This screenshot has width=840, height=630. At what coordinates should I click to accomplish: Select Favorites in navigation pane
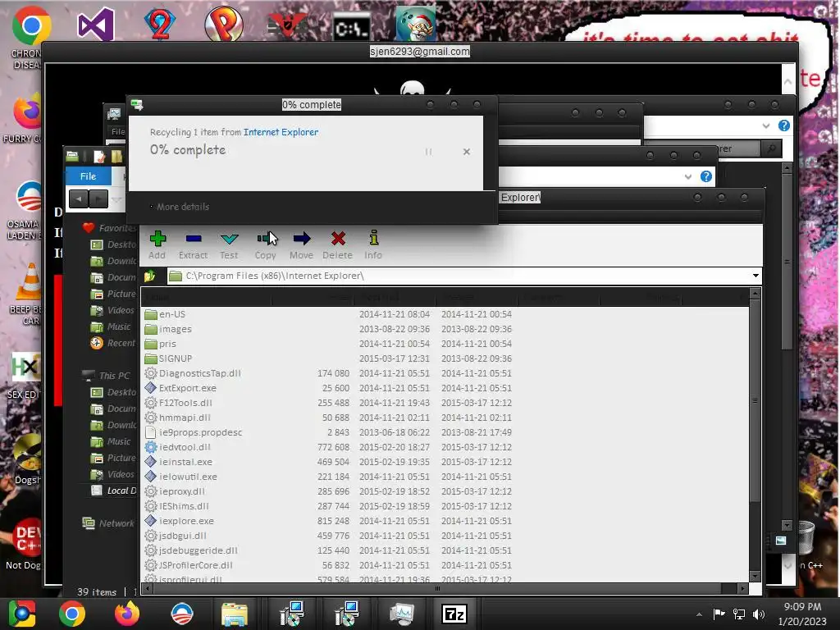110,228
